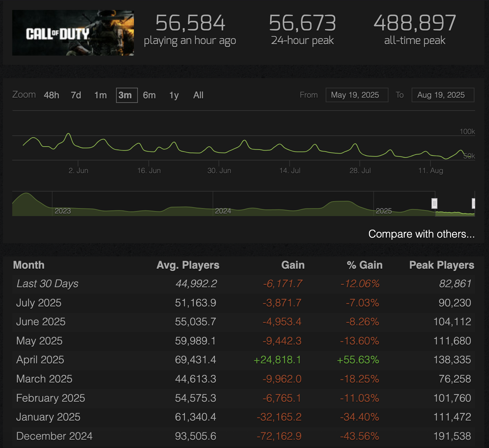
Task: Open the Call of Duty game banner image
Action: click(73, 33)
